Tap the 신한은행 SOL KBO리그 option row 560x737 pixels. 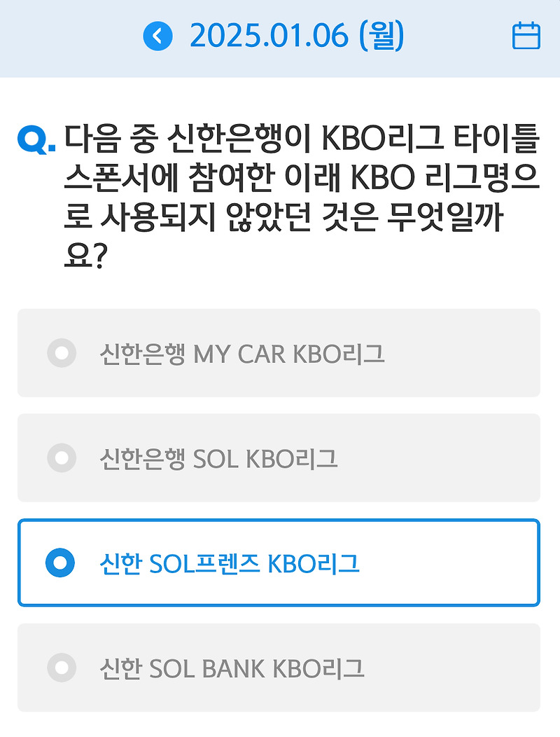[x=280, y=457]
